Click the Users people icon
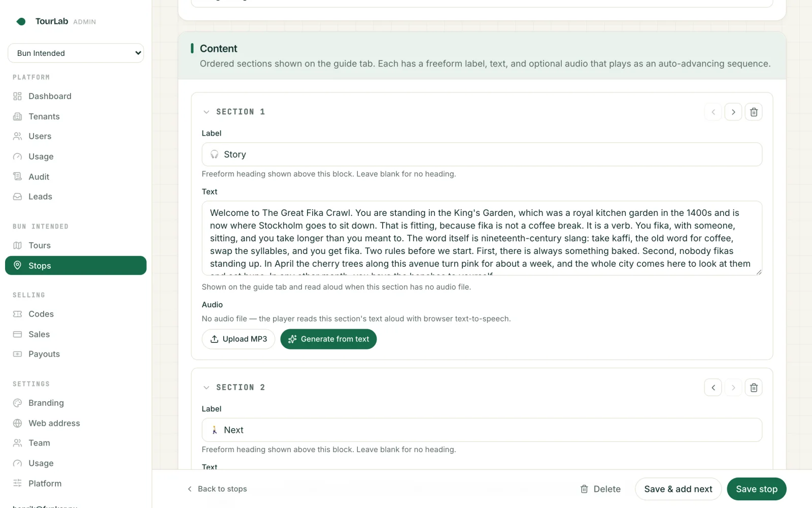 click(x=17, y=136)
